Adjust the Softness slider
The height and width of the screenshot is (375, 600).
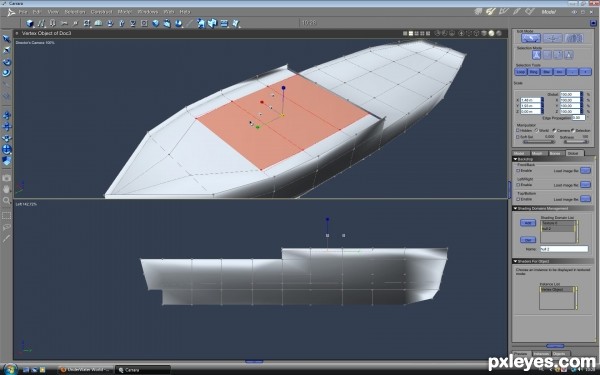pyautogui.click(x=576, y=142)
